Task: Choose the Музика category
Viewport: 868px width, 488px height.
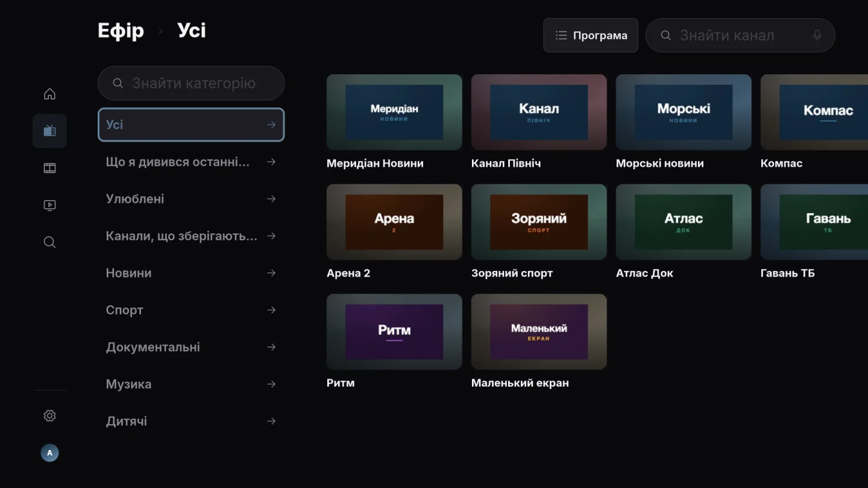Action: (191, 384)
